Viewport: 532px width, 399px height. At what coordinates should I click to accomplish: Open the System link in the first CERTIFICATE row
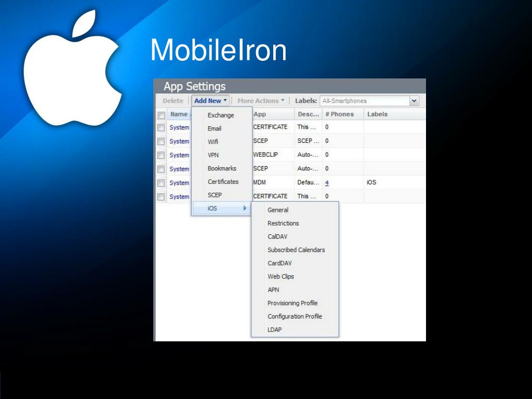179,127
